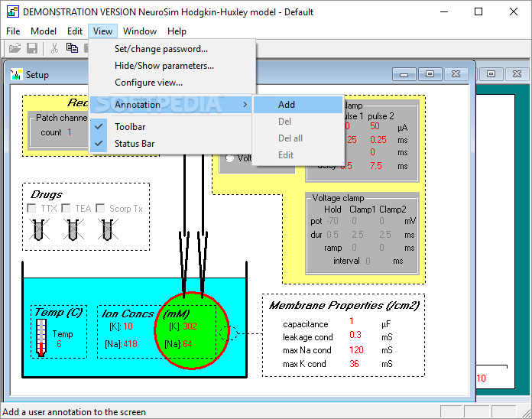
Task: Click external [Na] concentration value 418
Action: [130, 344]
